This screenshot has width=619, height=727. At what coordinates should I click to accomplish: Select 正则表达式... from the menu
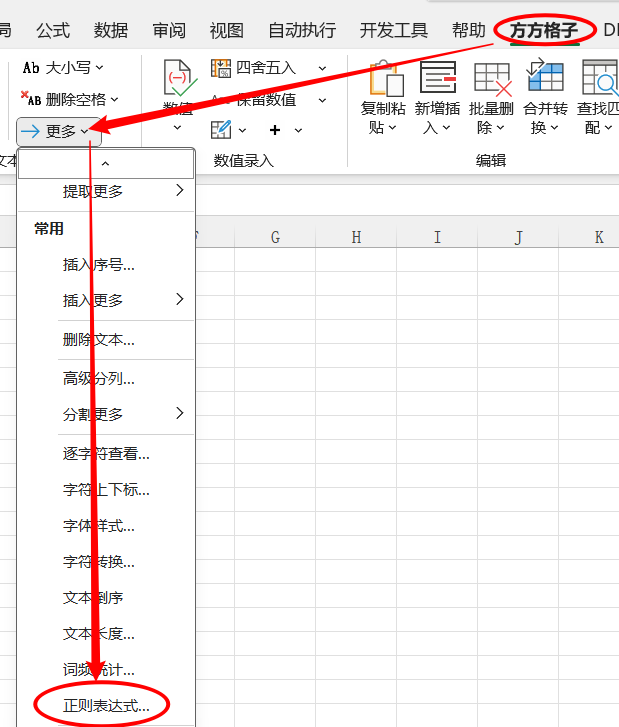coord(106,705)
